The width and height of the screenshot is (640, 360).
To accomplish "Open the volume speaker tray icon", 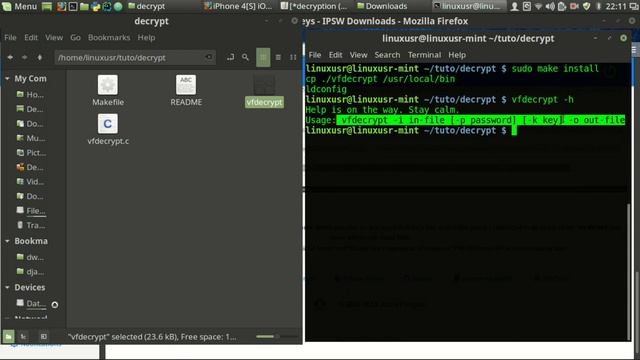I will 550,6.
